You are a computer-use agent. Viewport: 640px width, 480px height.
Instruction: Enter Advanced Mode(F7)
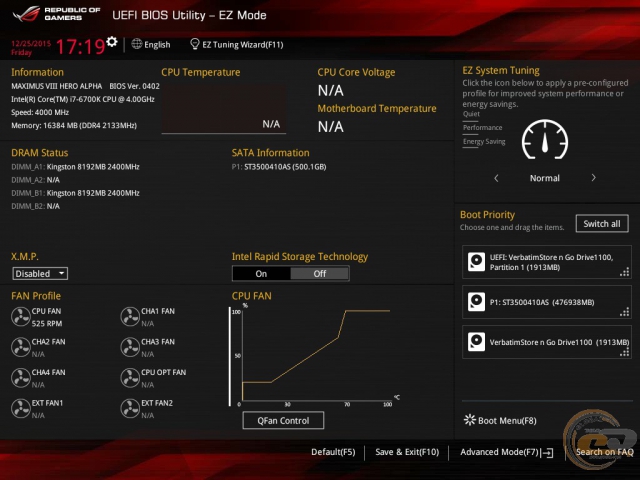(500, 452)
